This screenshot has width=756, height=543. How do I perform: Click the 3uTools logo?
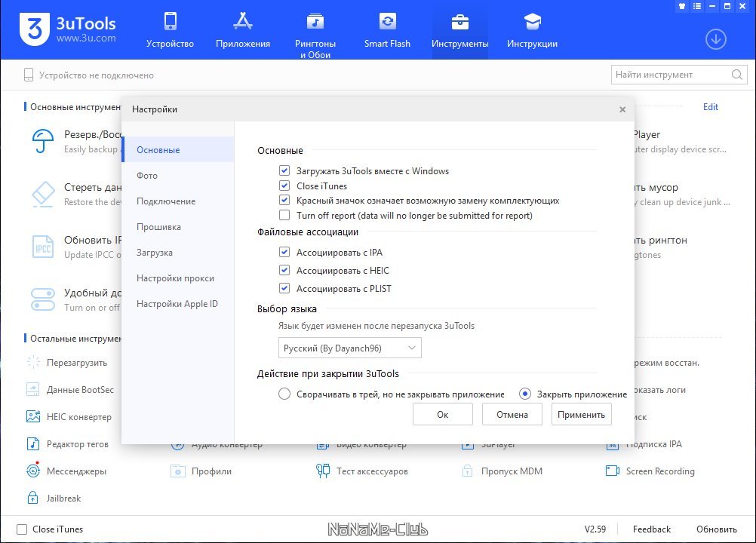tap(67, 30)
